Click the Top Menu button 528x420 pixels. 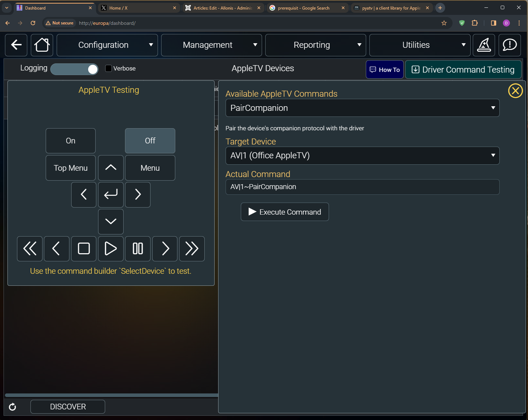pos(70,168)
